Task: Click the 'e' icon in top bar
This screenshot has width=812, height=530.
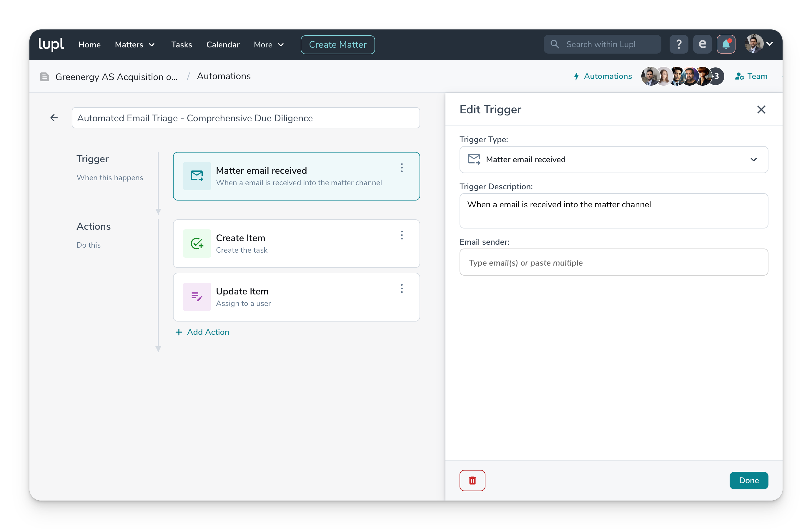Action: [702, 44]
